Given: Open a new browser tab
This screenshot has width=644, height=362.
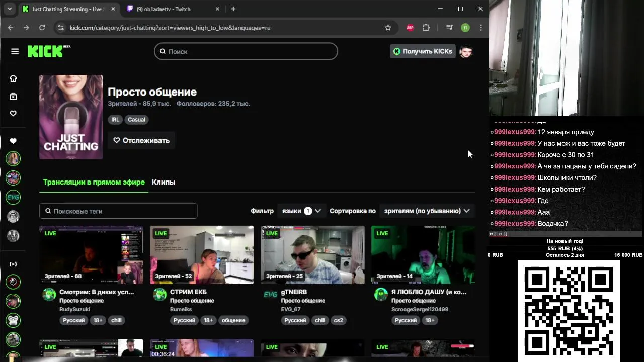Looking at the screenshot, I should click(x=233, y=9).
